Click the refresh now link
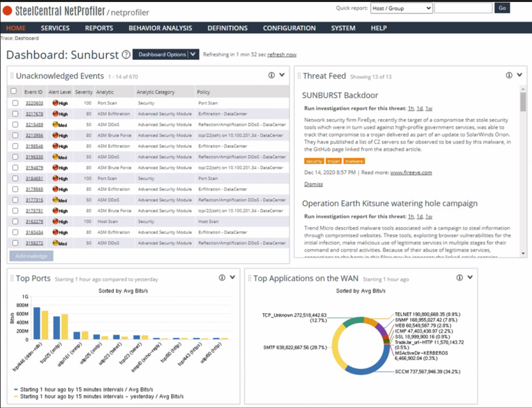The height and width of the screenshot is (408, 532). click(x=282, y=55)
